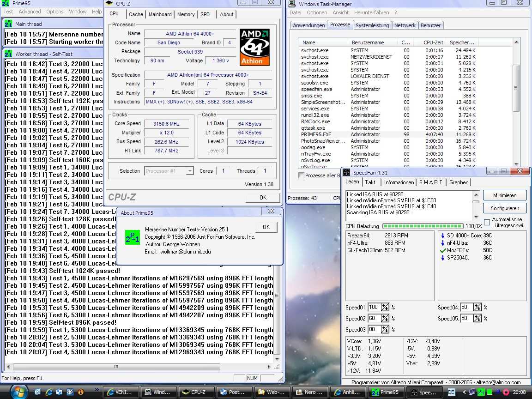
Task: Open the Processor #1 selection dropdown
Action: click(x=169, y=171)
